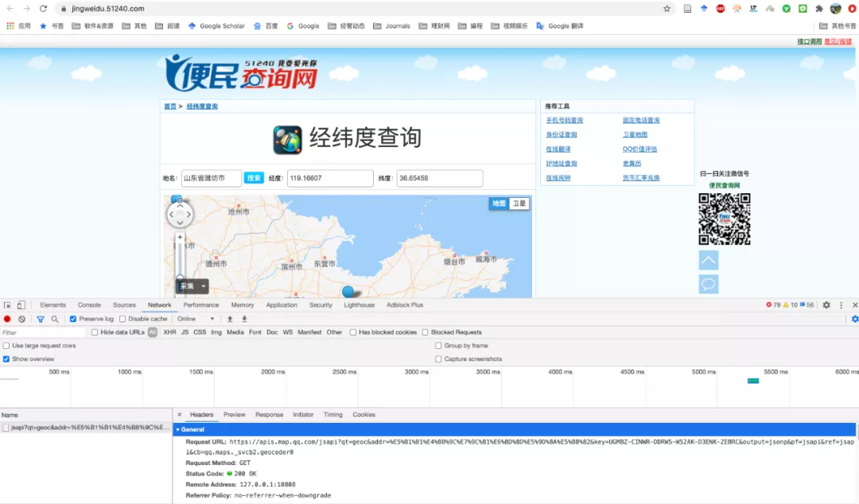Open network search magnifier icon
This screenshot has height=504, width=859.
[55, 319]
